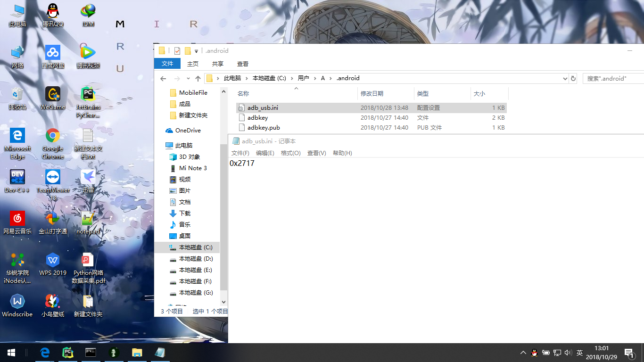The height and width of the screenshot is (362, 644).
Task: Open the address bar history dropdown
Action: 565,79
